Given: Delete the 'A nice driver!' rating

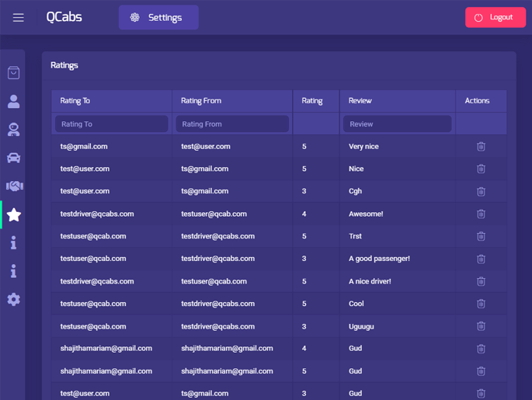Looking at the screenshot, I should (x=481, y=281).
